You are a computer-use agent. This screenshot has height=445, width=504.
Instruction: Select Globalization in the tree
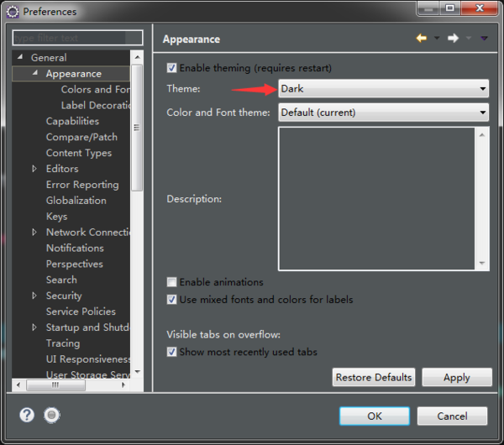pos(76,201)
